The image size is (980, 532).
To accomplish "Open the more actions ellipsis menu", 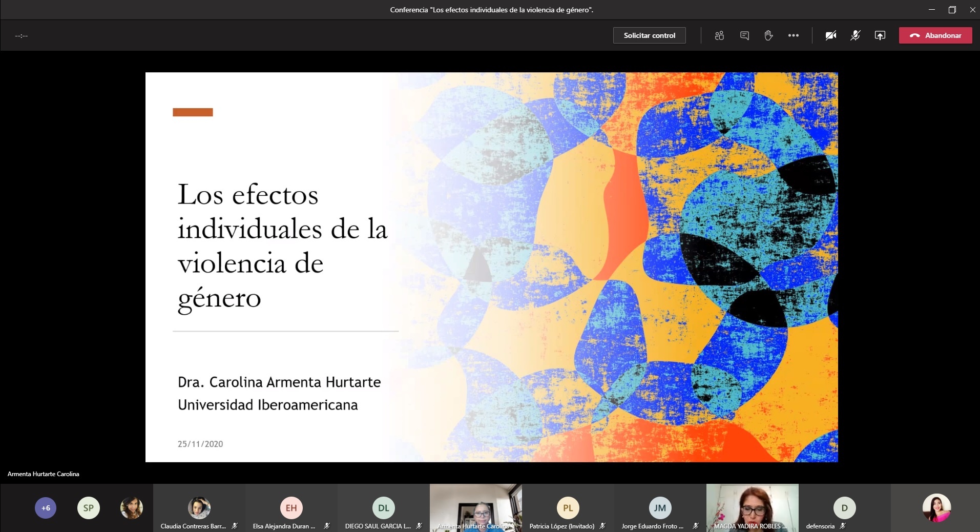I will coord(794,35).
